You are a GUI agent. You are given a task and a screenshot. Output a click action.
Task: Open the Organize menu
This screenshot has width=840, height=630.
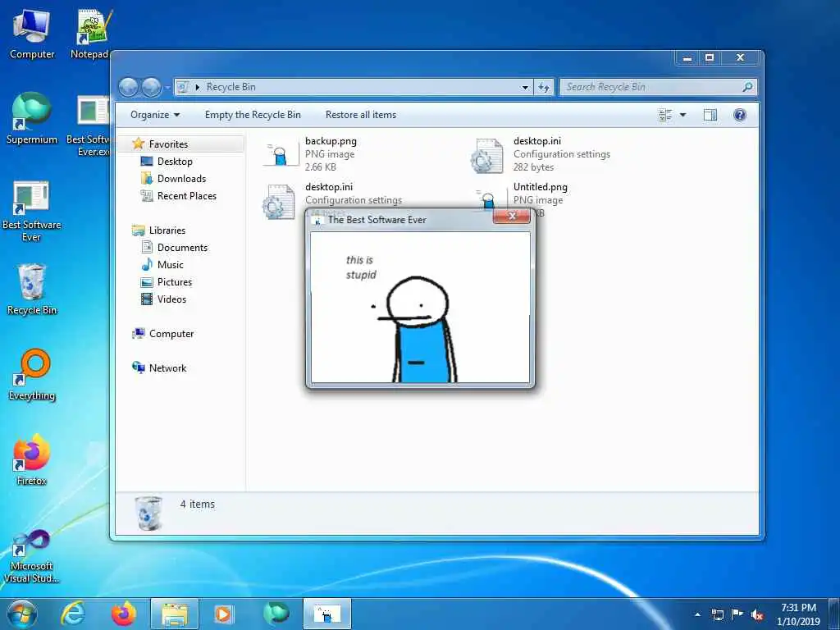coord(155,115)
